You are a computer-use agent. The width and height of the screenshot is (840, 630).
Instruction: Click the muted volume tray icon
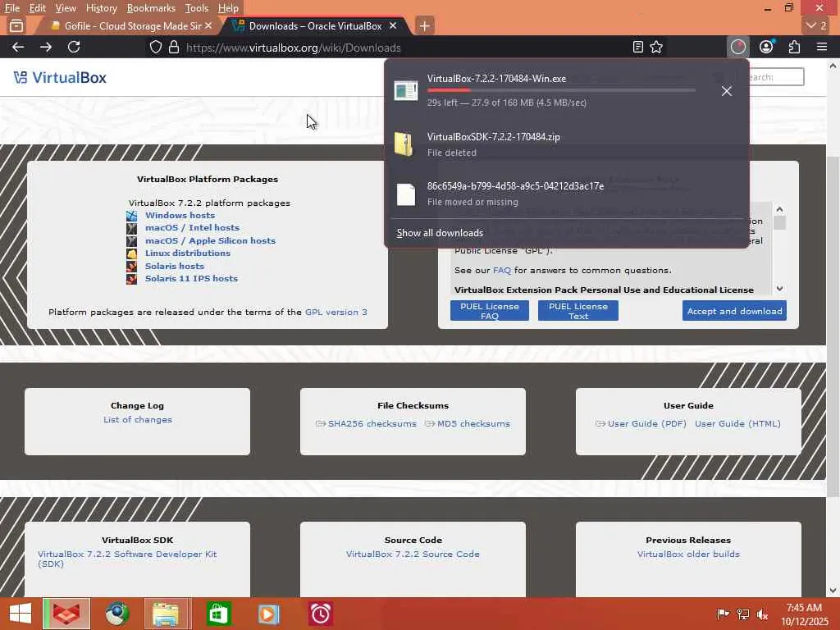762,614
